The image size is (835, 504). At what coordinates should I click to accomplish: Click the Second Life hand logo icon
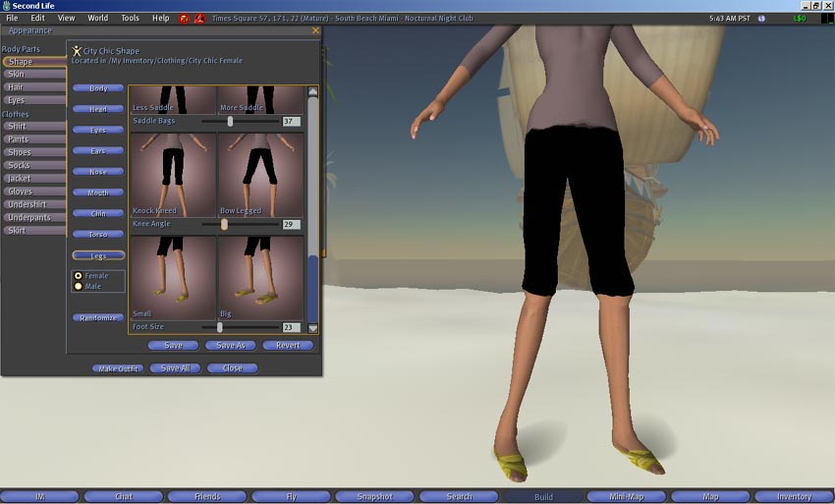(x=6, y=6)
